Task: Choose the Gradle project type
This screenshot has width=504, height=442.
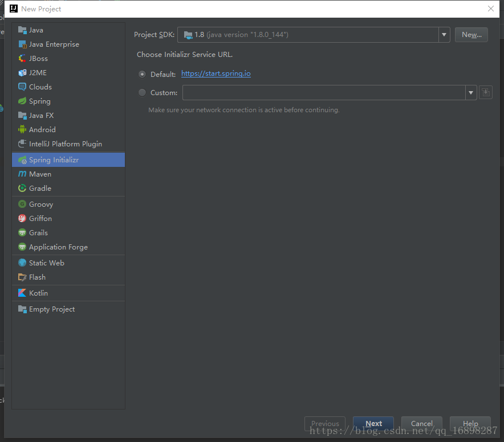Action: coord(68,188)
